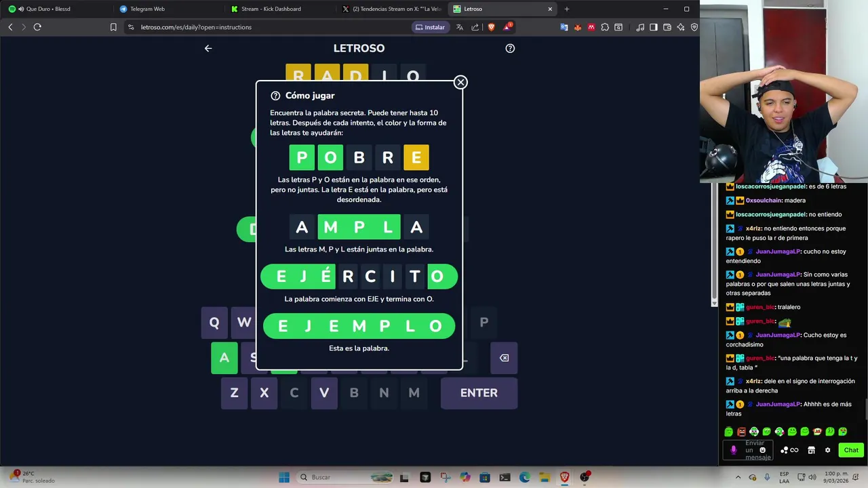Open the Google Translate extension icon
Screen dimensions: 868x488
point(564,27)
